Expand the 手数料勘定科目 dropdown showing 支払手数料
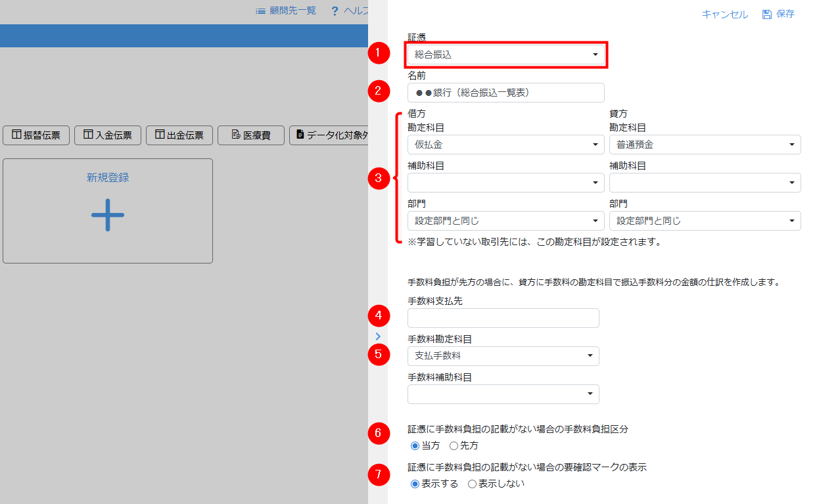This screenshot has height=504, width=817. 503,356
